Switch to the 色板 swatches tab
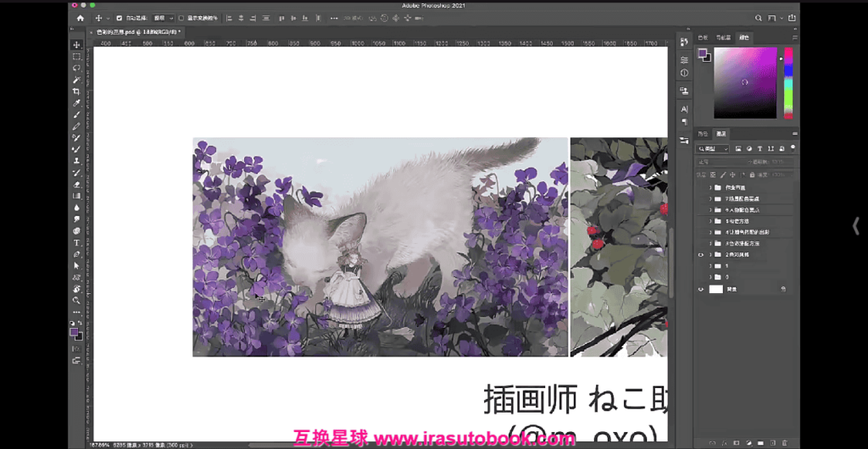Image resolution: width=868 pixels, height=449 pixels. [x=703, y=37]
